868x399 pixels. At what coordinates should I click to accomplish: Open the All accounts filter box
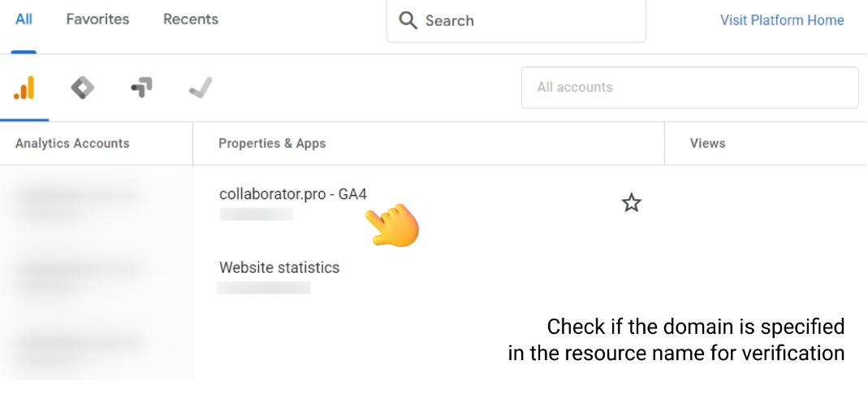pos(689,88)
